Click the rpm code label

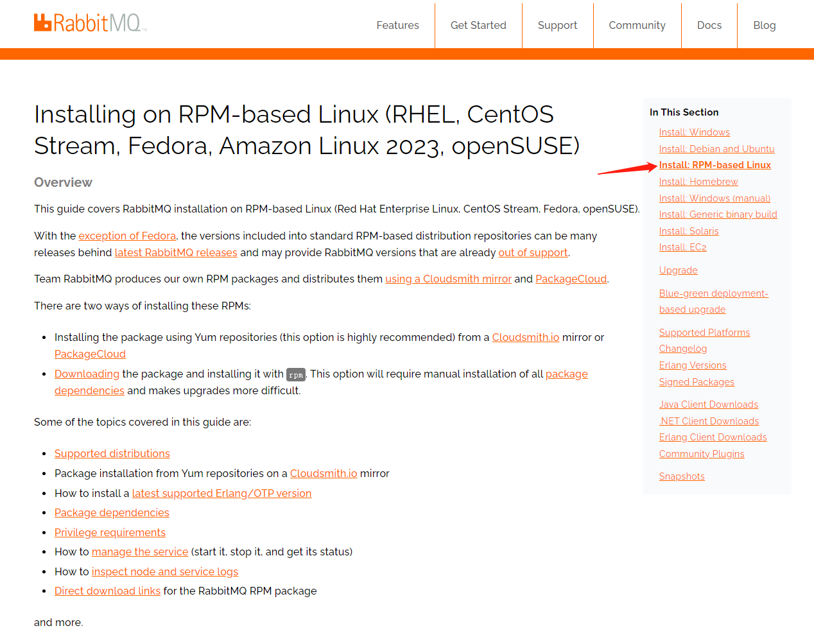point(296,375)
